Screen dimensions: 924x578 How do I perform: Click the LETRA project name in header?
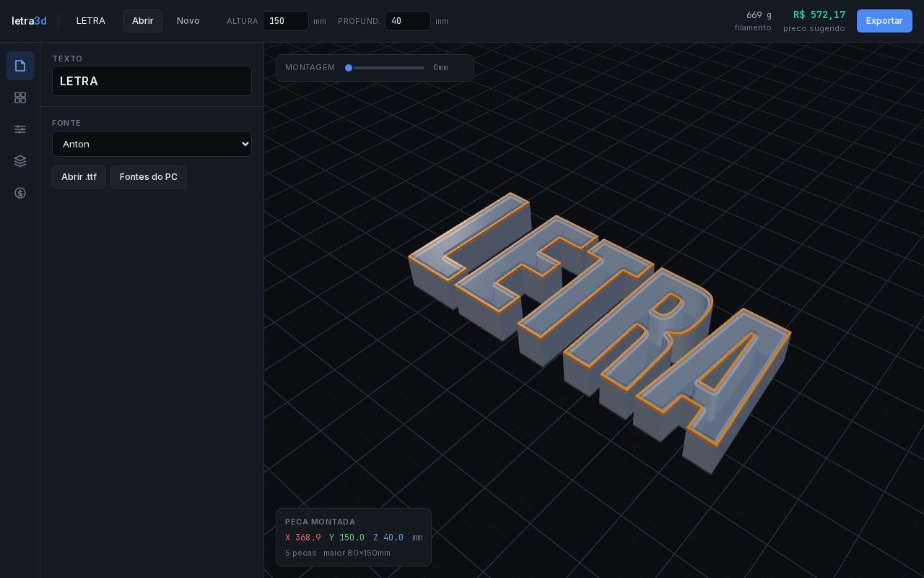(91, 21)
